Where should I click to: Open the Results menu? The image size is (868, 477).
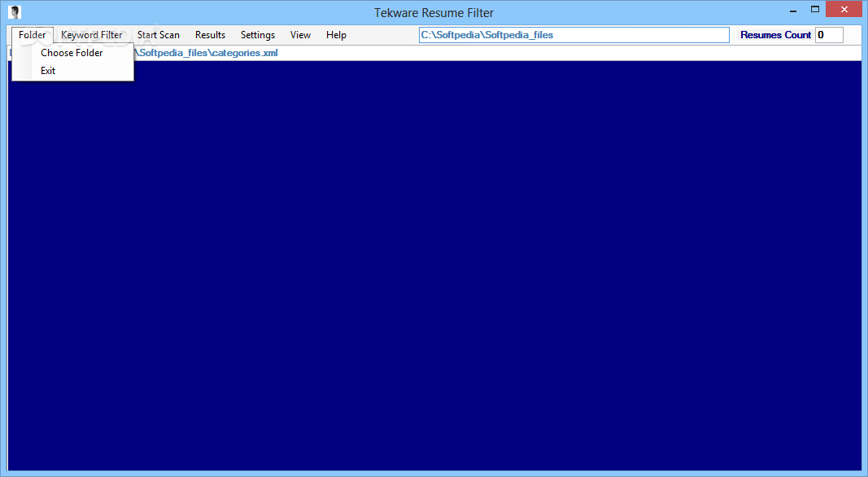(211, 35)
